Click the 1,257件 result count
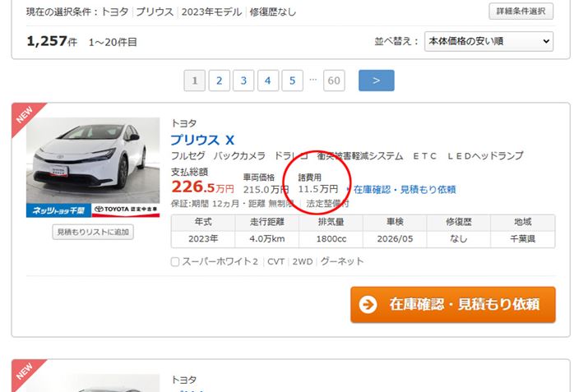Image resolution: width=588 pixels, height=392 pixels. tap(52, 41)
